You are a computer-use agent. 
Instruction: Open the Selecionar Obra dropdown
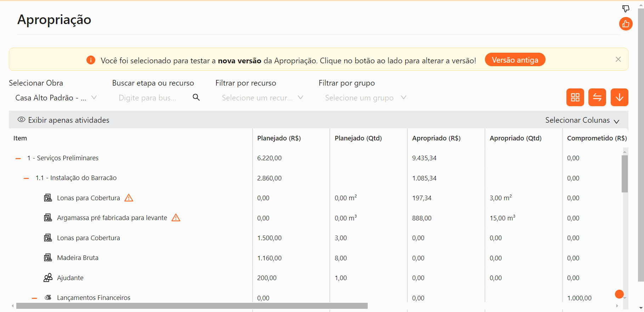pyautogui.click(x=56, y=98)
